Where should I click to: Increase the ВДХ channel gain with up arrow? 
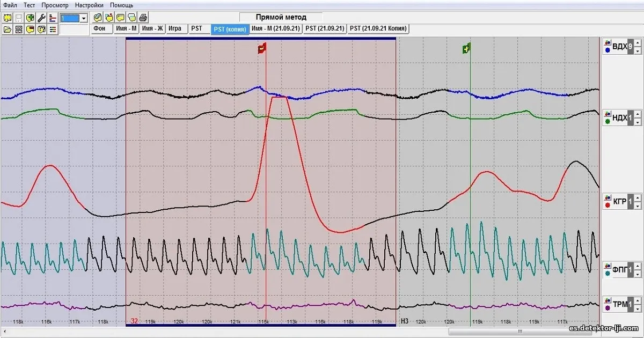coord(637,44)
